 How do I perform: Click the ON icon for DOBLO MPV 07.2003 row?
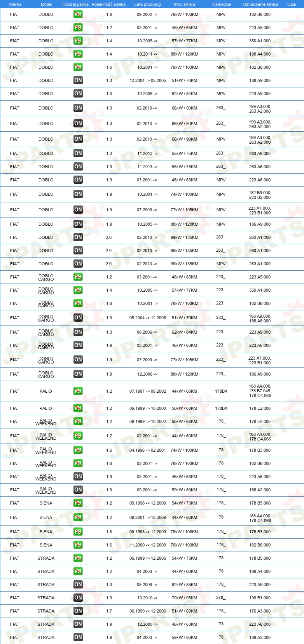[x=78, y=210]
